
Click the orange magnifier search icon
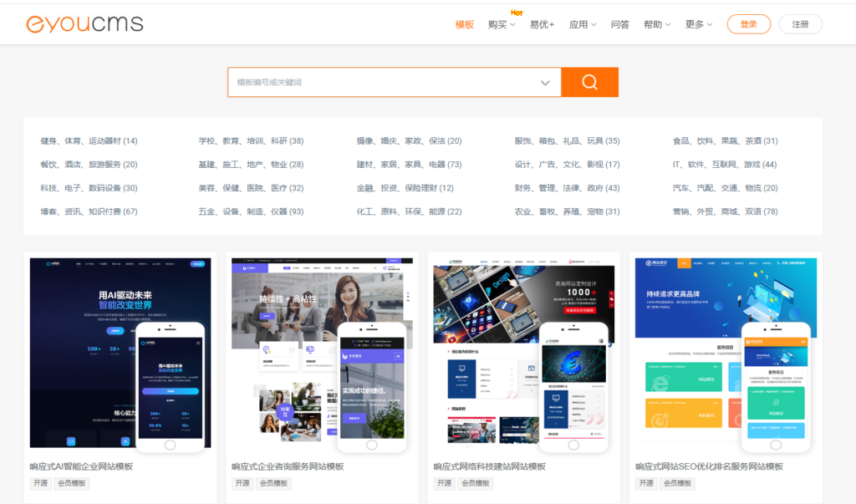pos(590,82)
